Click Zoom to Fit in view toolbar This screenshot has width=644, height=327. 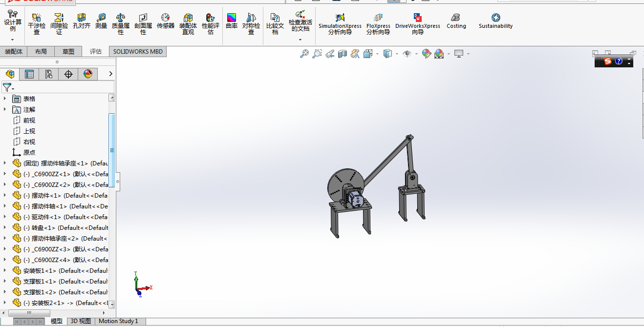coord(304,54)
